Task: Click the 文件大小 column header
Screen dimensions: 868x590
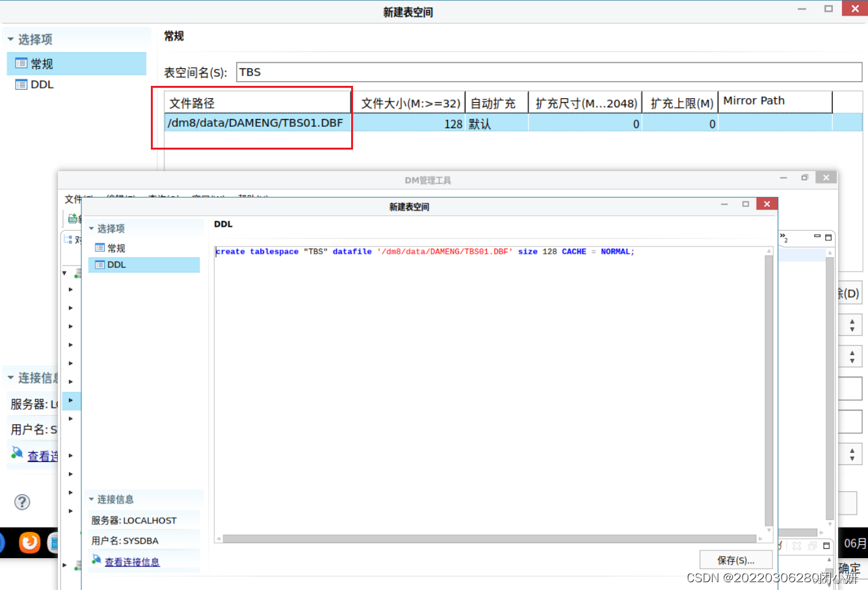Action: click(410, 103)
